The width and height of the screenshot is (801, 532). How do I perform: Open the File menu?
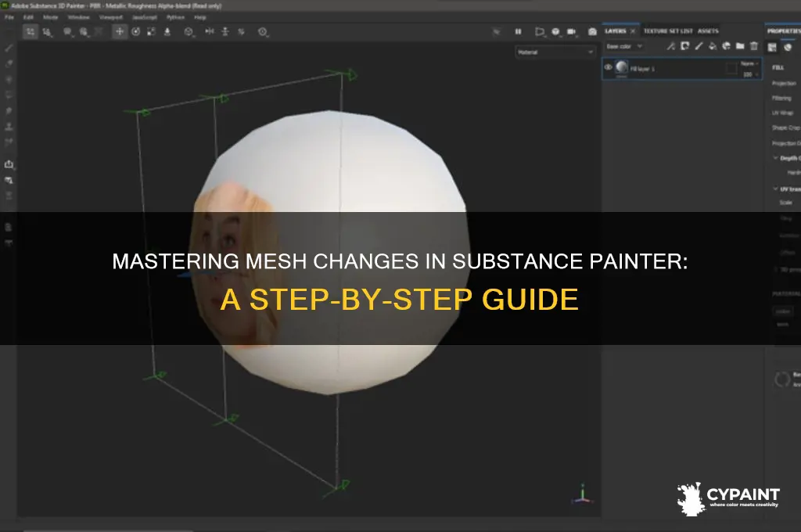coord(9,17)
